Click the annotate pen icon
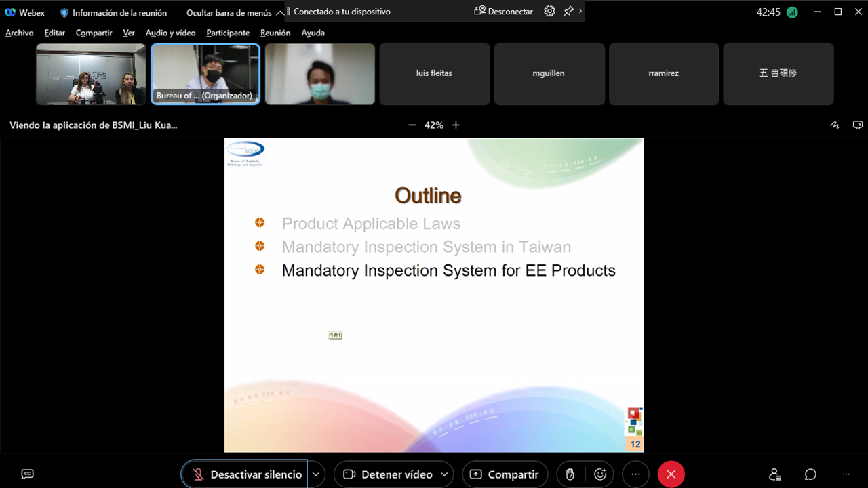Viewport: 868px width, 488px height. 835,125
